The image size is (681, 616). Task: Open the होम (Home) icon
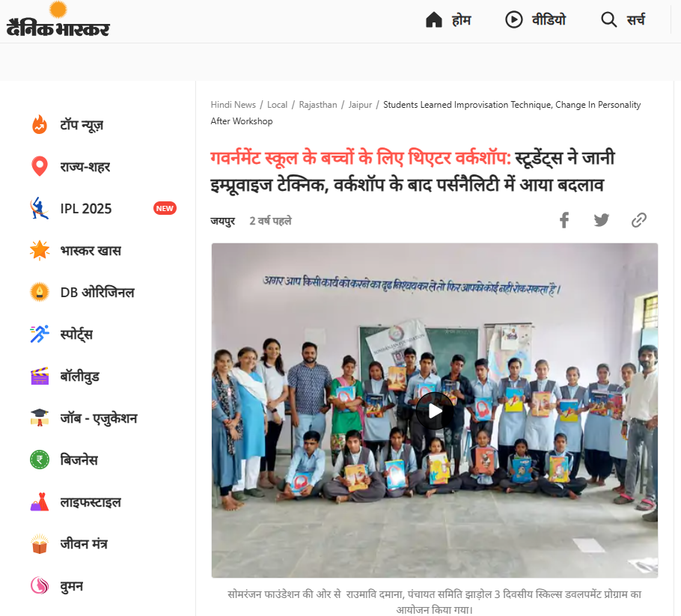[x=433, y=20]
